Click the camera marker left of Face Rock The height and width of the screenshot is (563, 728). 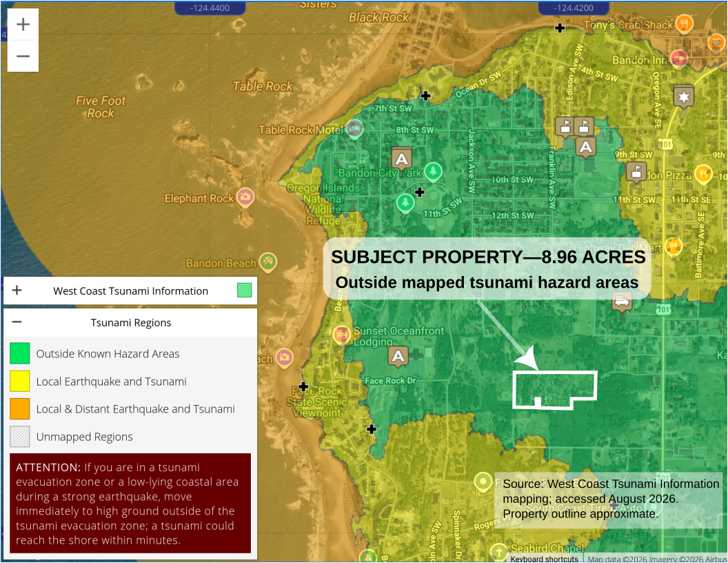coord(284,357)
